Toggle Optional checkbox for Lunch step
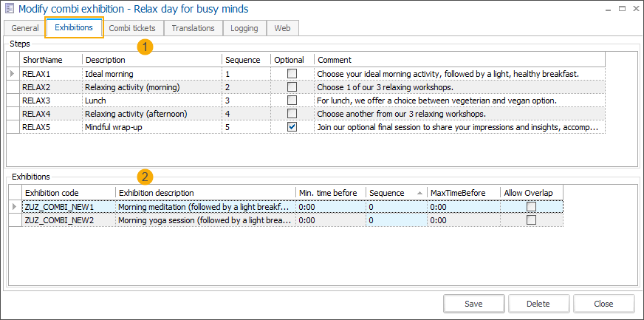The width and height of the screenshot is (644, 320). coord(292,101)
